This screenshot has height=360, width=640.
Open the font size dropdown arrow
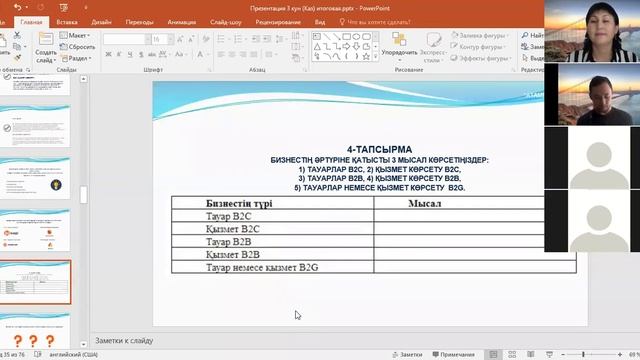click(171, 39)
